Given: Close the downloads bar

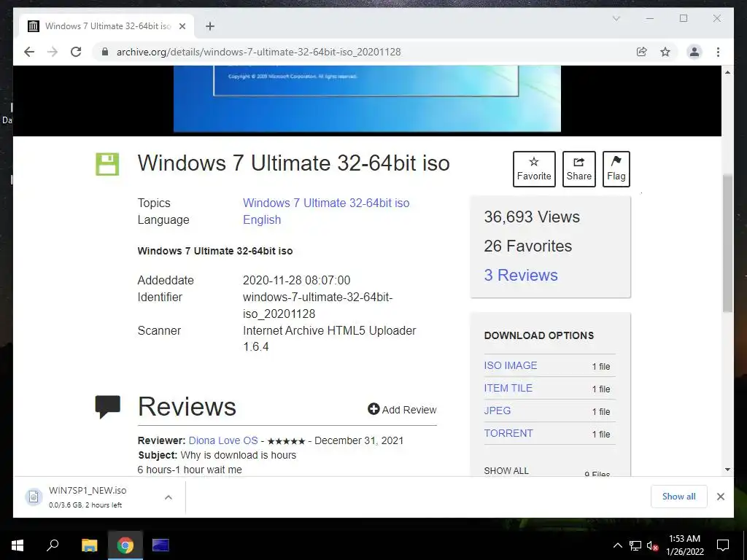Looking at the screenshot, I should 720,497.
